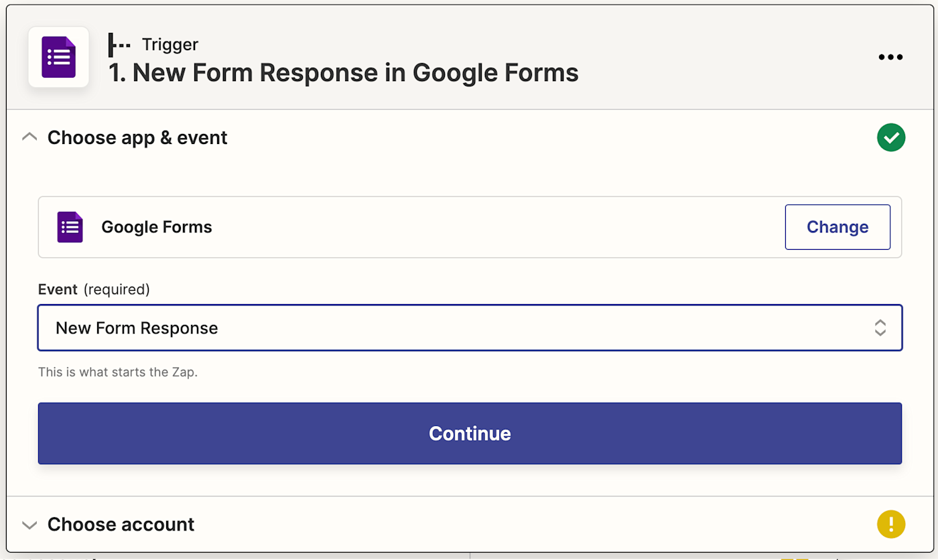938x560 pixels.
Task: Collapse the Choose app & event chevron
Action: pyautogui.click(x=29, y=138)
